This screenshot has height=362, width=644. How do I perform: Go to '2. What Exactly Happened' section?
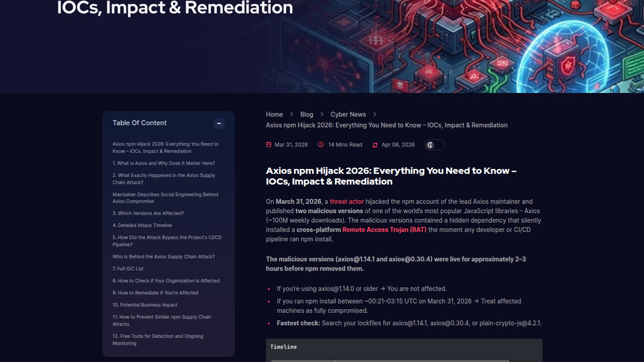point(164,179)
